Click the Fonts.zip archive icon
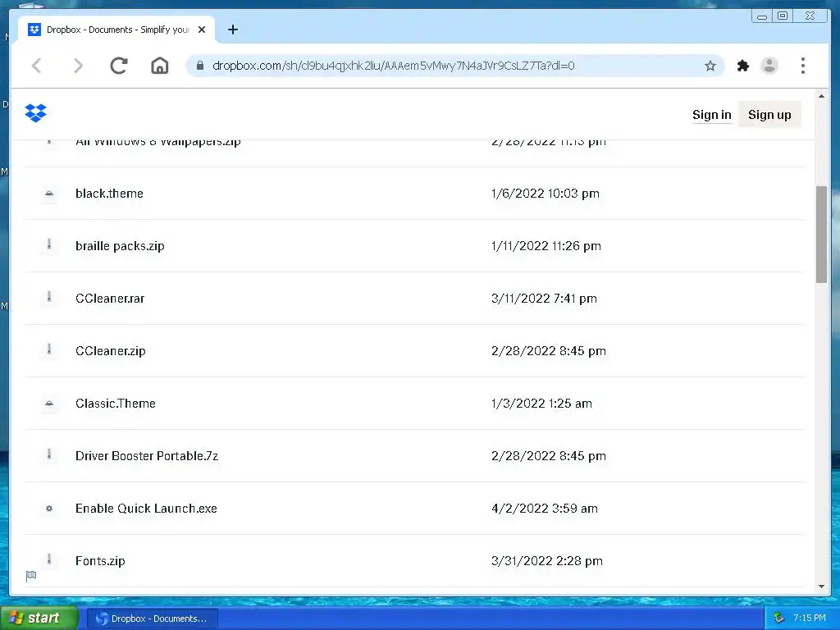Viewport: 840px width, 630px height. click(49, 559)
